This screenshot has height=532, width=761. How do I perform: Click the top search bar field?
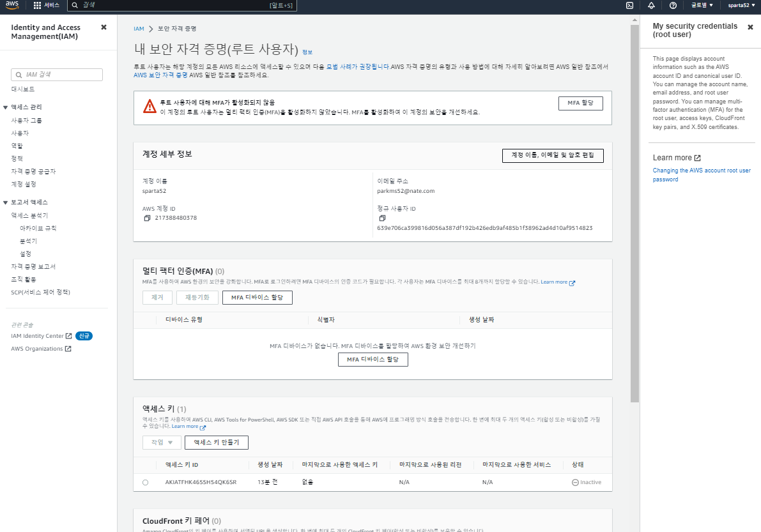(181, 5)
